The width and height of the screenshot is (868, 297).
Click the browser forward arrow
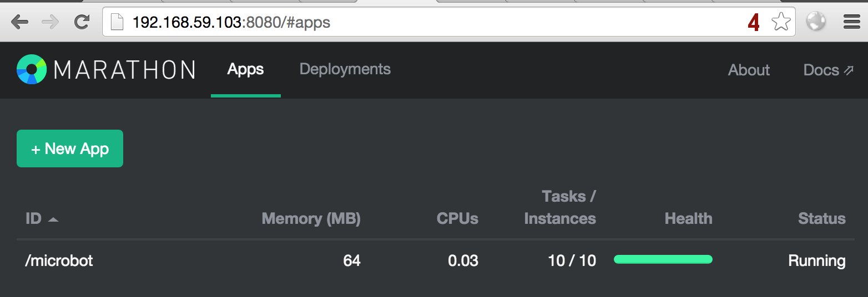[51, 22]
